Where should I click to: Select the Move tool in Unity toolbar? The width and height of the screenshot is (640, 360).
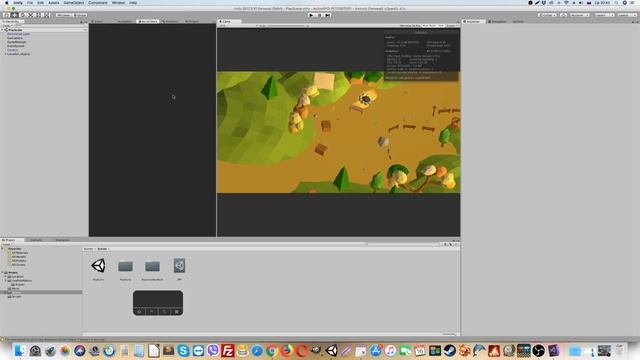coord(14,15)
